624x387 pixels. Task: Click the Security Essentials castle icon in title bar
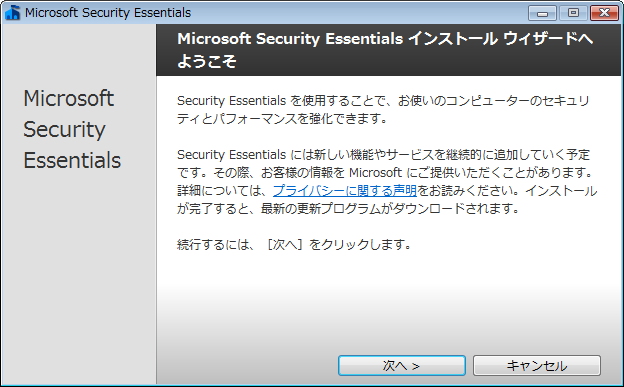[x=13, y=13]
